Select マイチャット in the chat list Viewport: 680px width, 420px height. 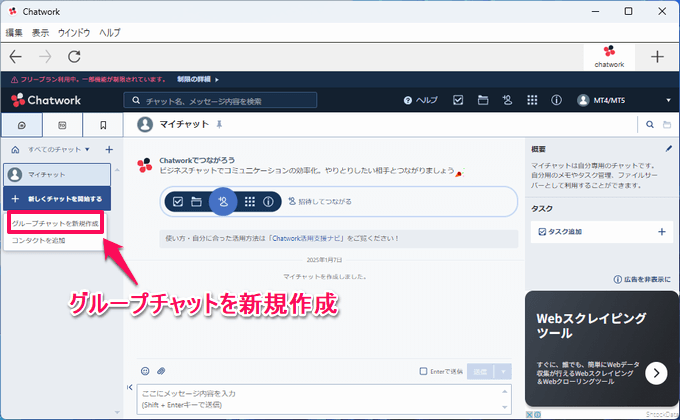[x=57, y=174]
